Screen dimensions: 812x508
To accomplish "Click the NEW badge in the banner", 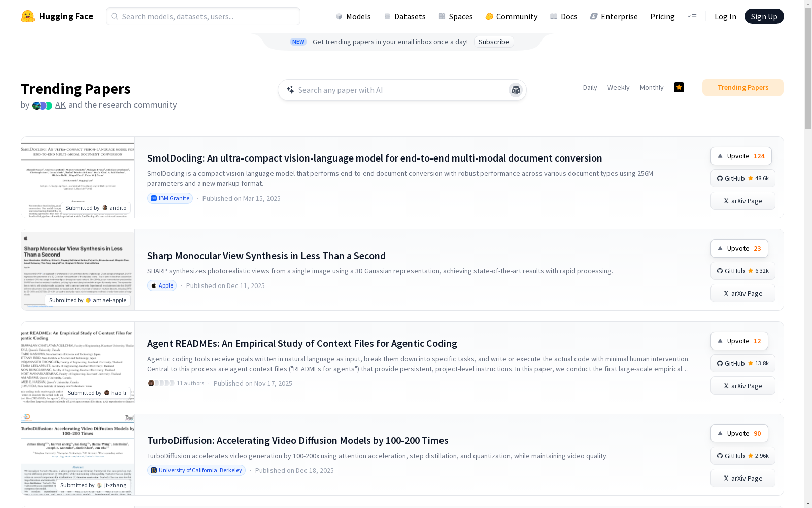I will (x=298, y=42).
